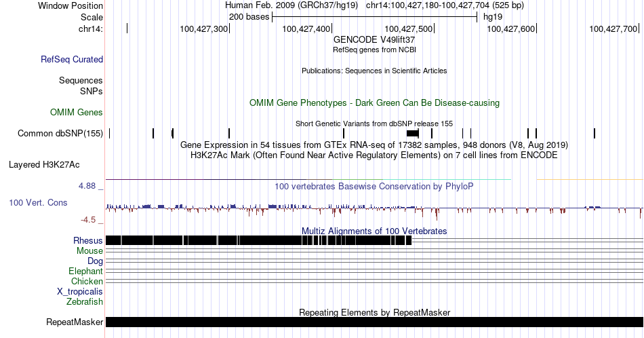Open the OMIM Gene Phenotypes track title
The width and height of the screenshot is (644, 338).
tap(374, 102)
